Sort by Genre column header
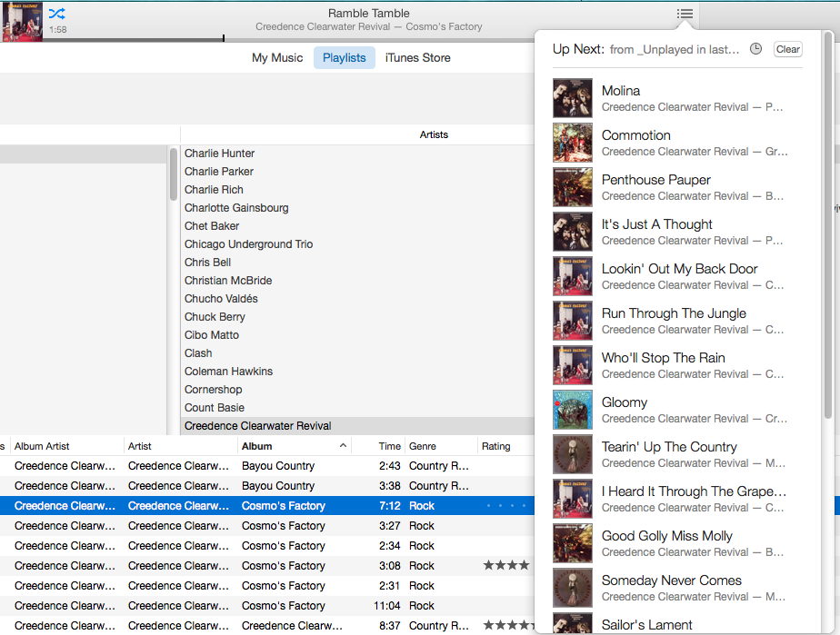Viewport: 840px width, 635px height. click(441, 446)
